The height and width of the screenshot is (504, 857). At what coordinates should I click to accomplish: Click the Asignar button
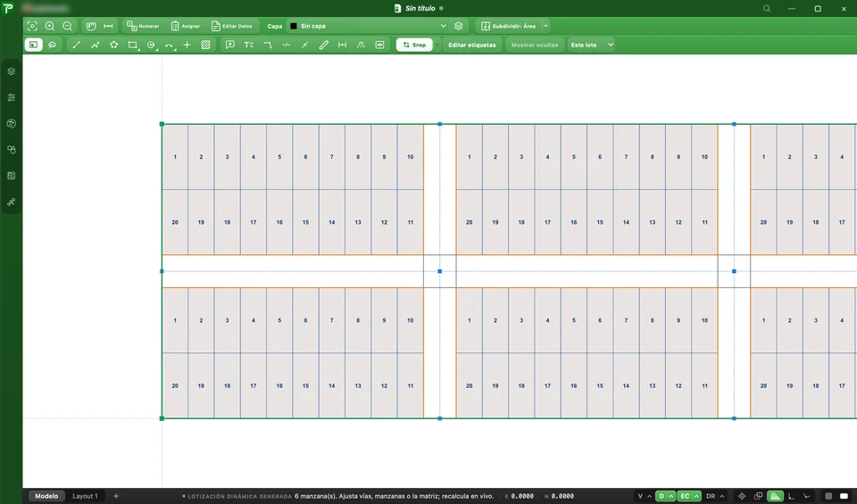186,26
